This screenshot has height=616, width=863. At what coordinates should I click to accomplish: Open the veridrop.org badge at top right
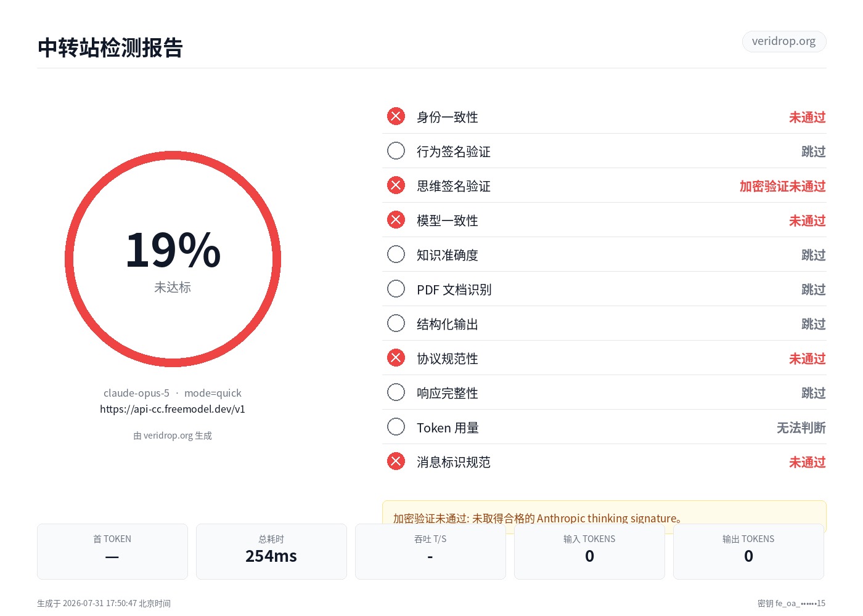(x=784, y=41)
